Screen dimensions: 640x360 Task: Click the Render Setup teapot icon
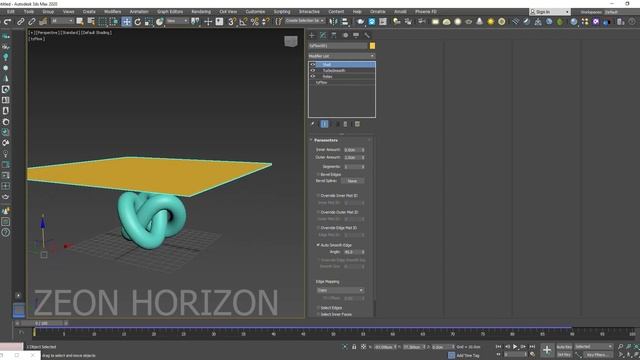click(360, 21)
